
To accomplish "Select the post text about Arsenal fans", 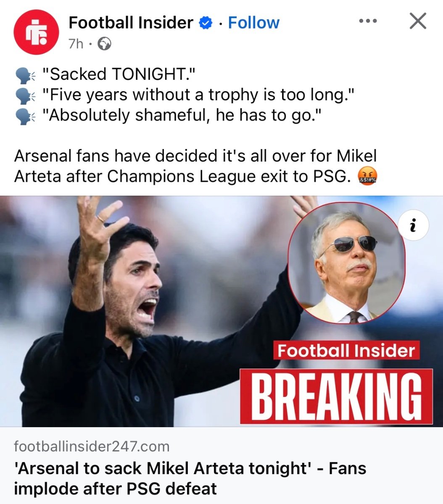I will click(195, 166).
